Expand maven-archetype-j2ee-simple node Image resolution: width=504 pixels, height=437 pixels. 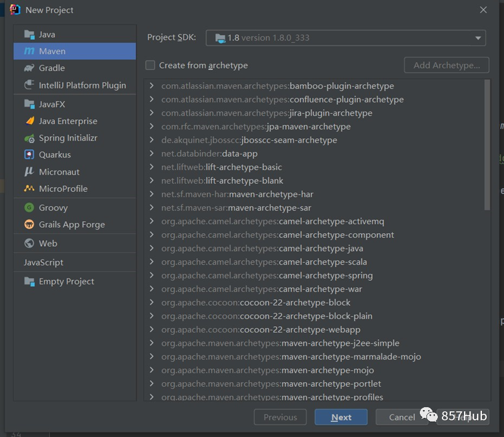tap(151, 343)
